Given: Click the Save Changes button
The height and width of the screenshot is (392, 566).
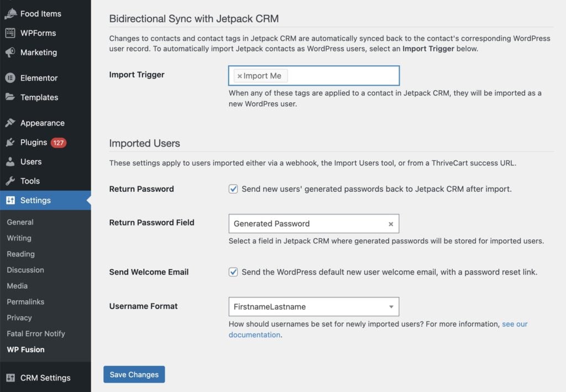Looking at the screenshot, I should pyautogui.click(x=134, y=374).
